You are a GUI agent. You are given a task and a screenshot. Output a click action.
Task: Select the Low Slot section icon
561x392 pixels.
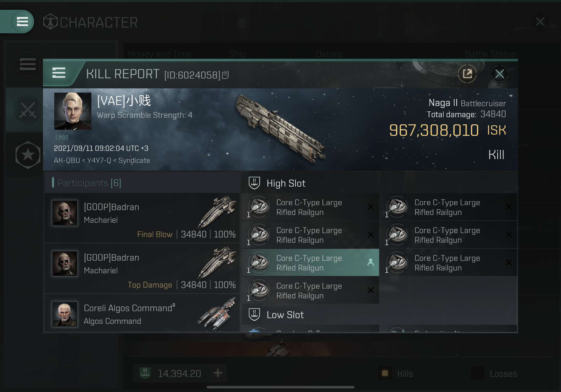pos(254,314)
